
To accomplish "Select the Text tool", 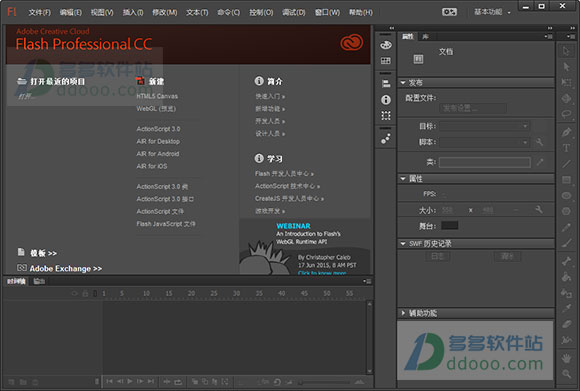I will (566, 148).
